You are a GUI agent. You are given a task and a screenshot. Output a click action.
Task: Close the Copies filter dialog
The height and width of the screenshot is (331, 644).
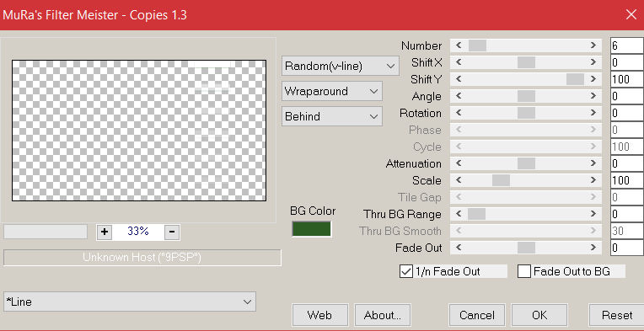tap(631, 15)
